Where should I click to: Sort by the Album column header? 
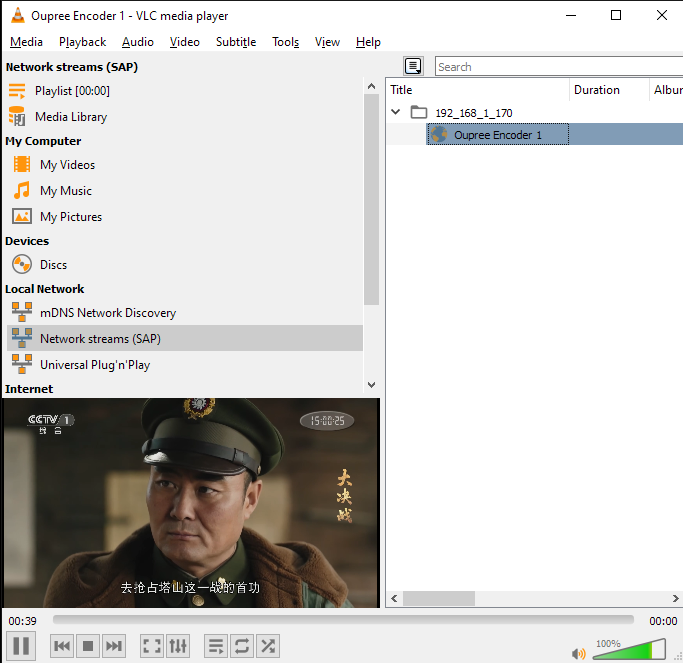(x=666, y=90)
